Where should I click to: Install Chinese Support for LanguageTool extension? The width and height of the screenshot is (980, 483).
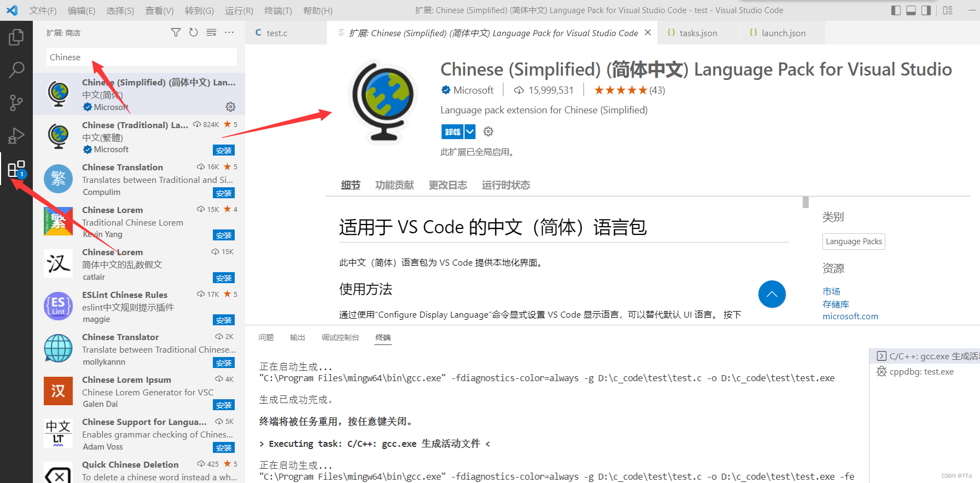[x=224, y=448]
